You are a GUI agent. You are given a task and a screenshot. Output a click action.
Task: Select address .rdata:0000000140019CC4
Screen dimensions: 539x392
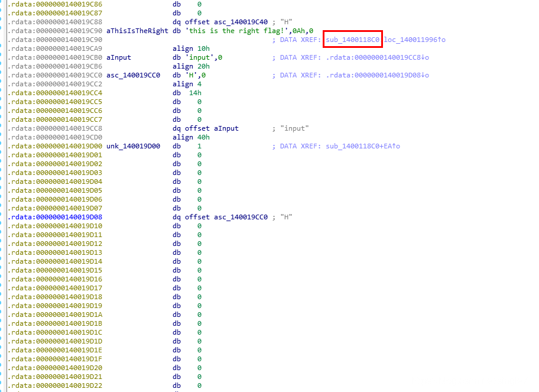coord(55,93)
